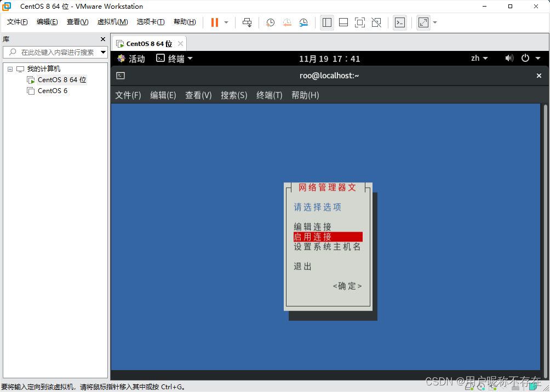Click the clock 11月19 17:41
Viewport: 550px width, 392px height.
pos(329,59)
